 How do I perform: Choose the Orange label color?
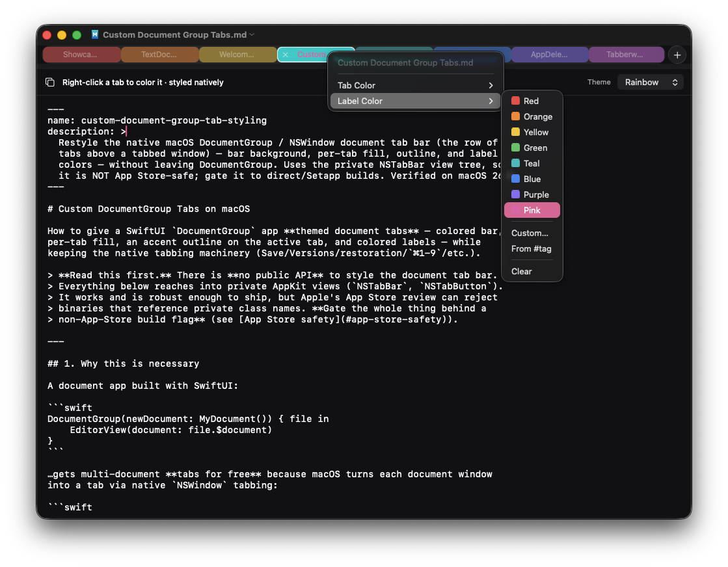(532, 116)
